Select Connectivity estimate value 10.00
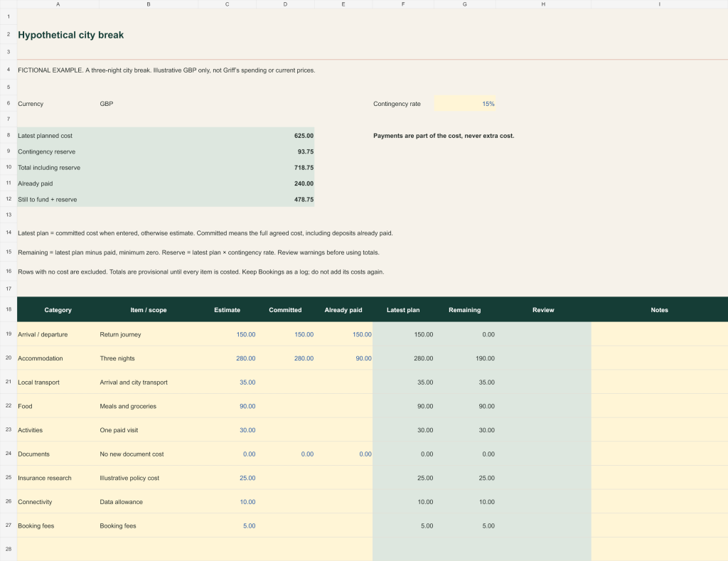The image size is (728, 561). [x=227, y=501]
